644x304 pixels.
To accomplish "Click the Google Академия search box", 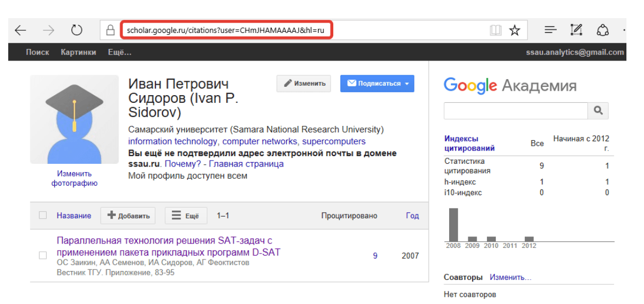I will (x=516, y=110).
